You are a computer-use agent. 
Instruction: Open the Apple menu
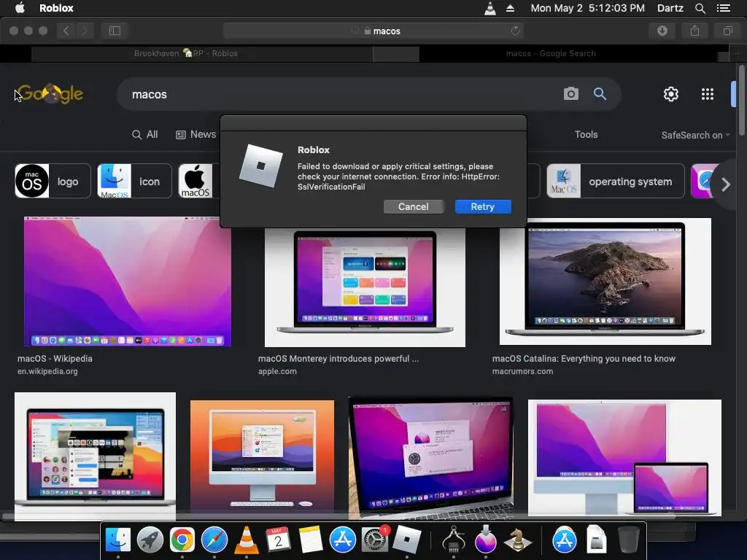tap(20, 8)
